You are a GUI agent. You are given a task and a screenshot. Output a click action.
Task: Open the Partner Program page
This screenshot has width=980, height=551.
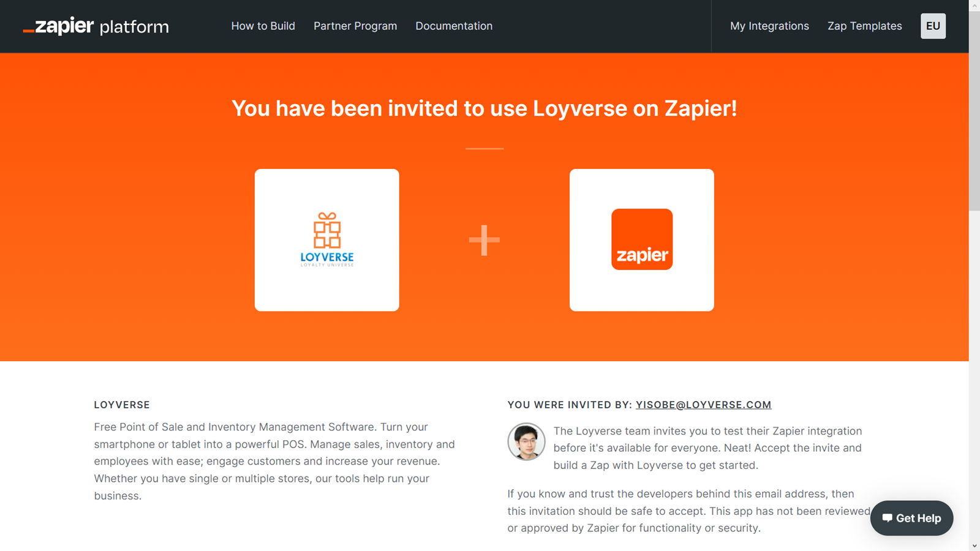point(355,26)
